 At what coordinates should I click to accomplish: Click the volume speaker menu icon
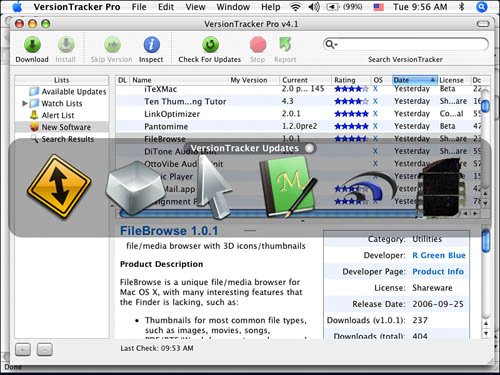[x=314, y=7]
